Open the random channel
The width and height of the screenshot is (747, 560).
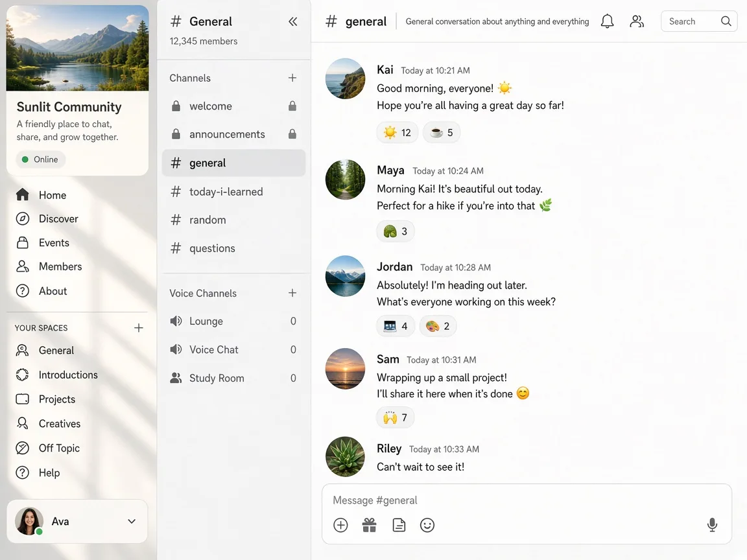[234, 220]
